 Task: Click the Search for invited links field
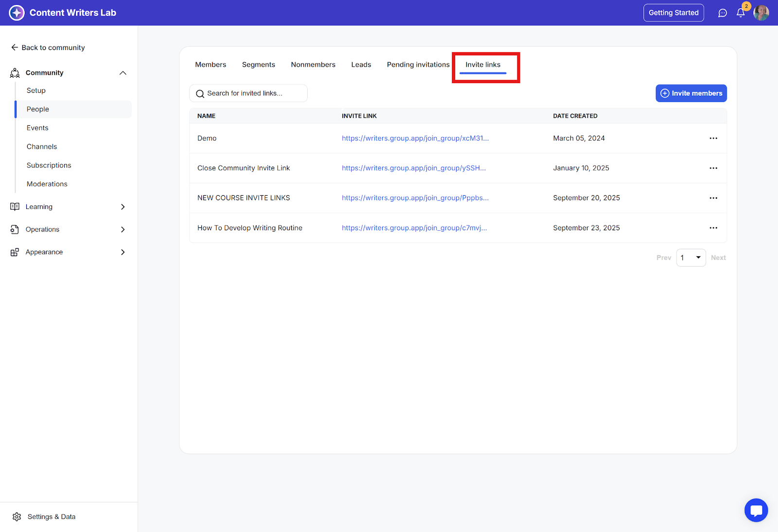tap(248, 93)
